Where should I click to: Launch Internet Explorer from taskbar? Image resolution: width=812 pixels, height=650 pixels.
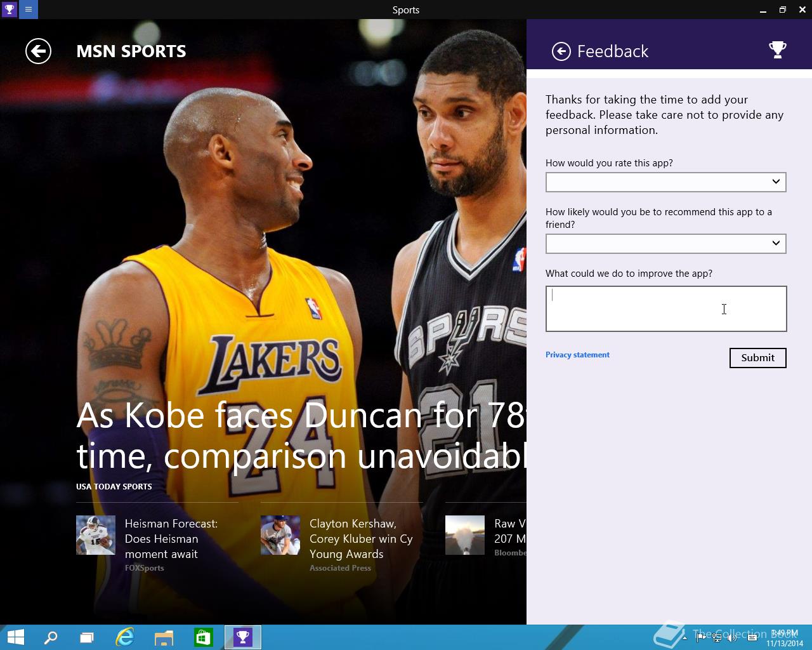(x=125, y=637)
